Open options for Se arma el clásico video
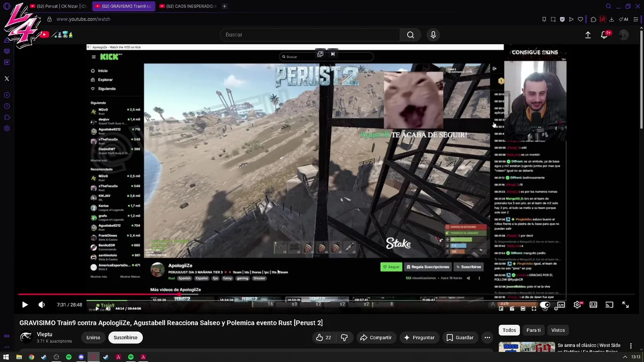644x362 pixels. [630, 346]
